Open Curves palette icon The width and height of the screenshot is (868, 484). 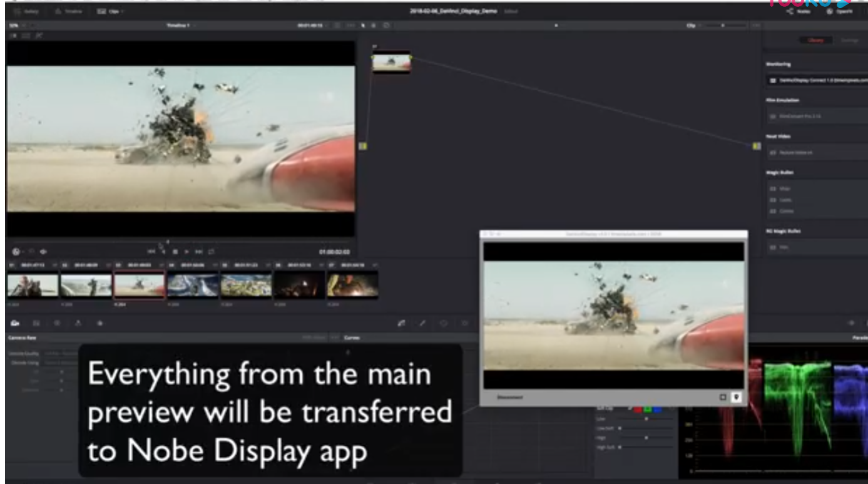pos(401,323)
